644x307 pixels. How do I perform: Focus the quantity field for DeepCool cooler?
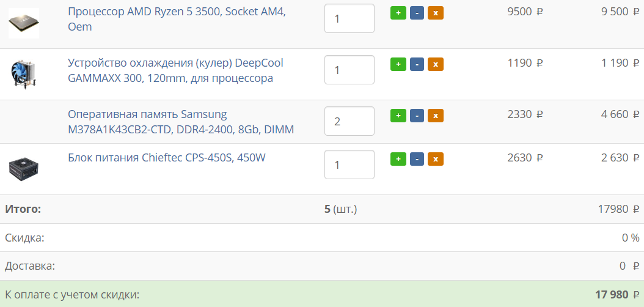click(x=349, y=70)
